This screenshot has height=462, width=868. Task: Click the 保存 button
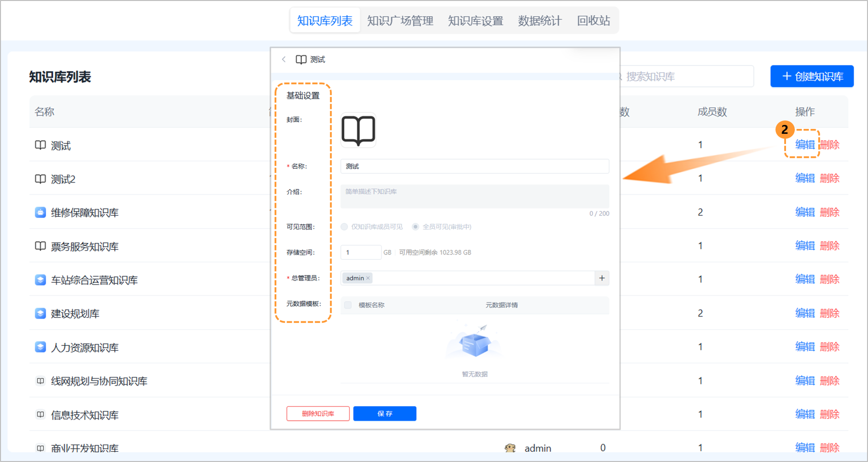click(384, 413)
